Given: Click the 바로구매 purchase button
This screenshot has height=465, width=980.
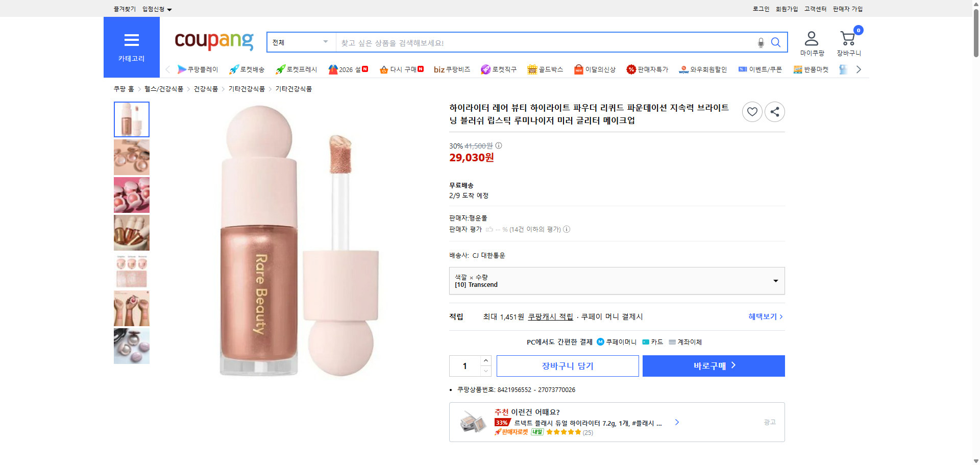Looking at the screenshot, I should click(x=713, y=365).
